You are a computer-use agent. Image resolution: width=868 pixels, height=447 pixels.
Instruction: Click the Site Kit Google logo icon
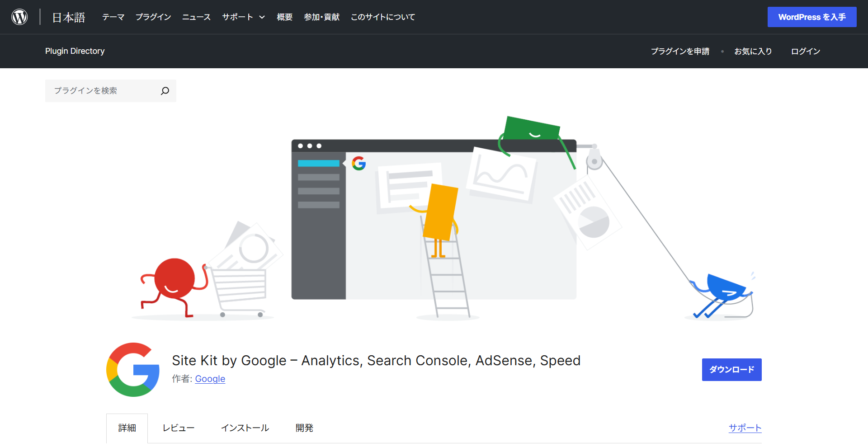(133, 369)
